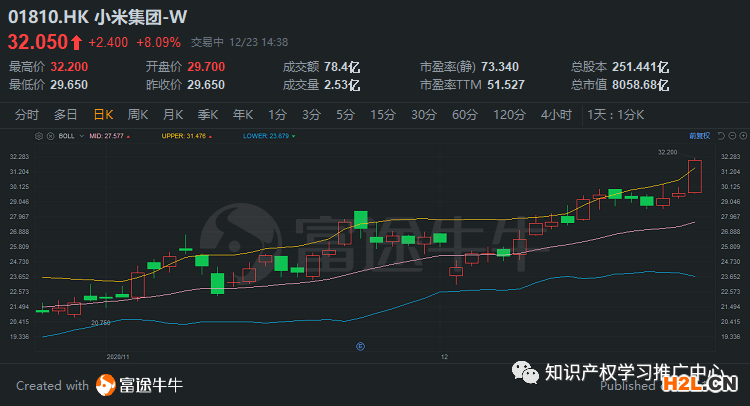Click the red up-arrow next to the price
This screenshot has width=750, height=406.
pyautogui.click(x=77, y=43)
